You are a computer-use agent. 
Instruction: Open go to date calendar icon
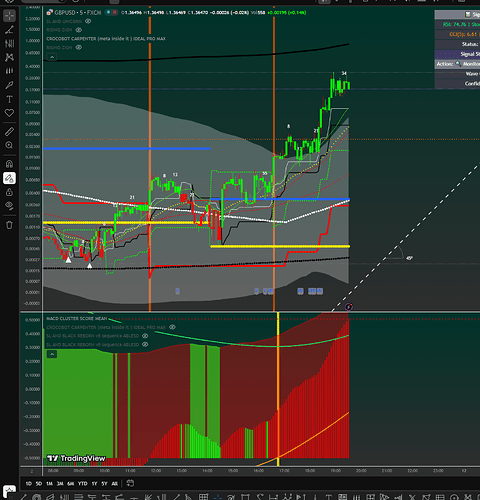[x=130, y=483]
